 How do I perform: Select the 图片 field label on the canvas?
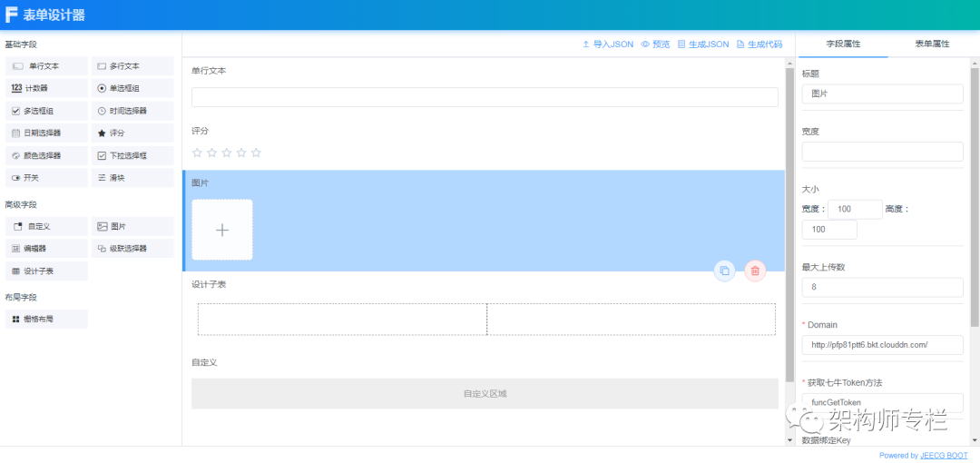(200, 183)
